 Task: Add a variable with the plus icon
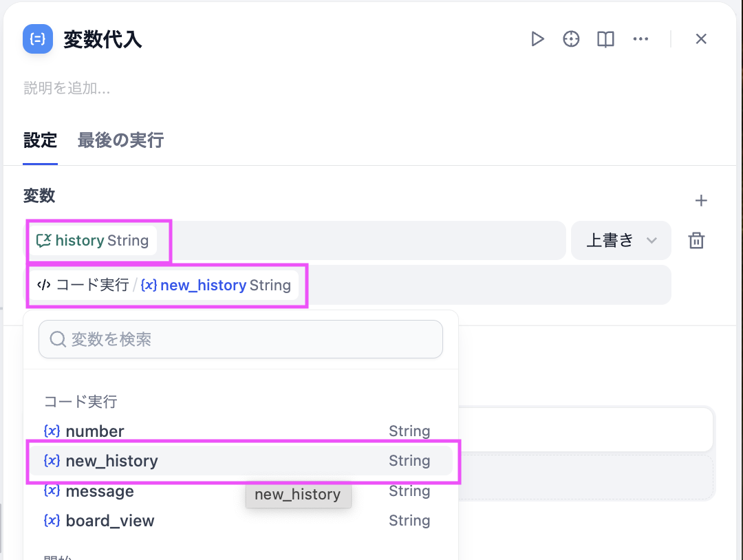pyautogui.click(x=701, y=201)
